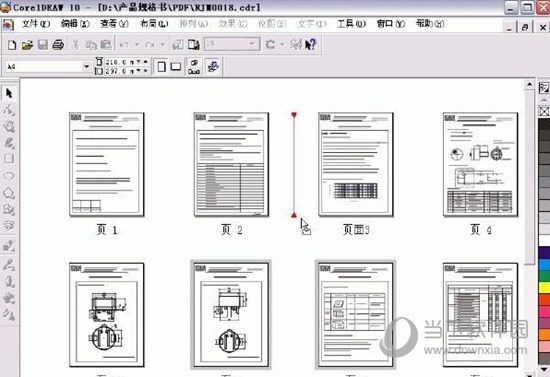550x377 pixels.
Task: Open the 布局 (Layout) menu
Action: click(154, 24)
